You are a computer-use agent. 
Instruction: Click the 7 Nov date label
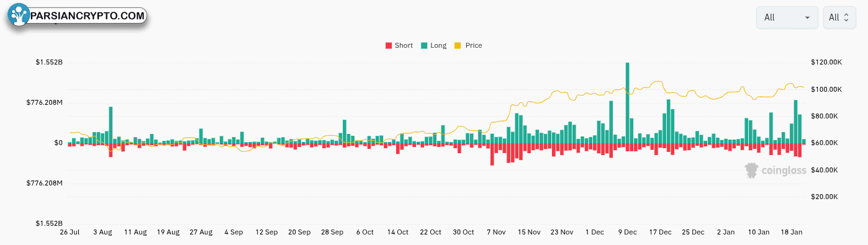[x=496, y=232]
